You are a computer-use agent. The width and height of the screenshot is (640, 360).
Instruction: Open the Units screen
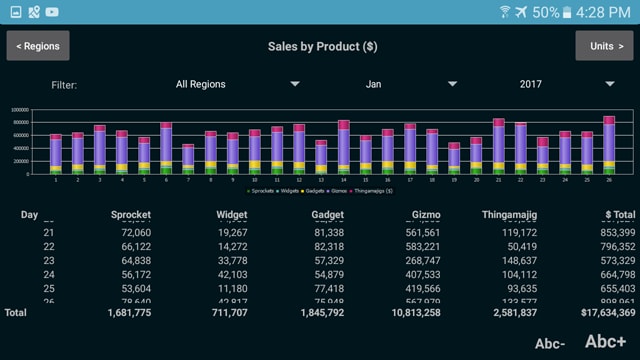tap(604, 46)
